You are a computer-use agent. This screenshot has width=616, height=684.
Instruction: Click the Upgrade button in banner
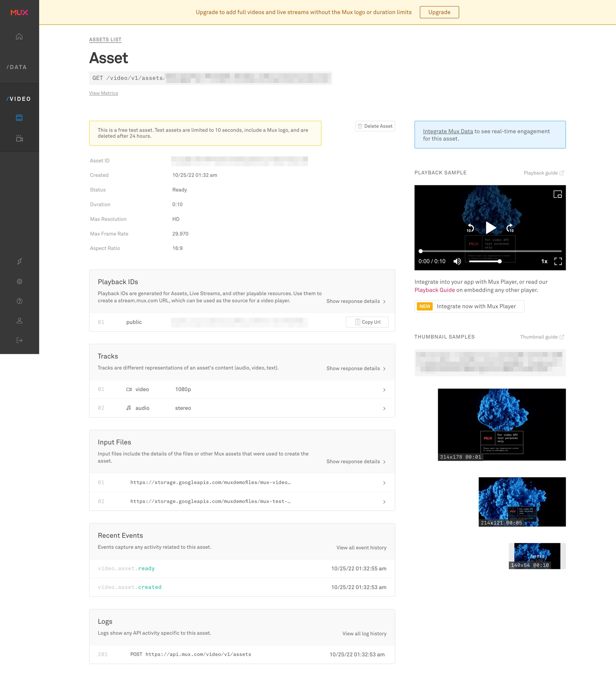(x=439, y=12)
